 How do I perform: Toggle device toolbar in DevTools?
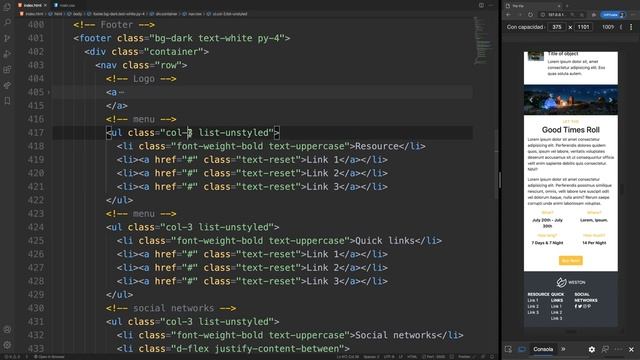tap(522, 349)
